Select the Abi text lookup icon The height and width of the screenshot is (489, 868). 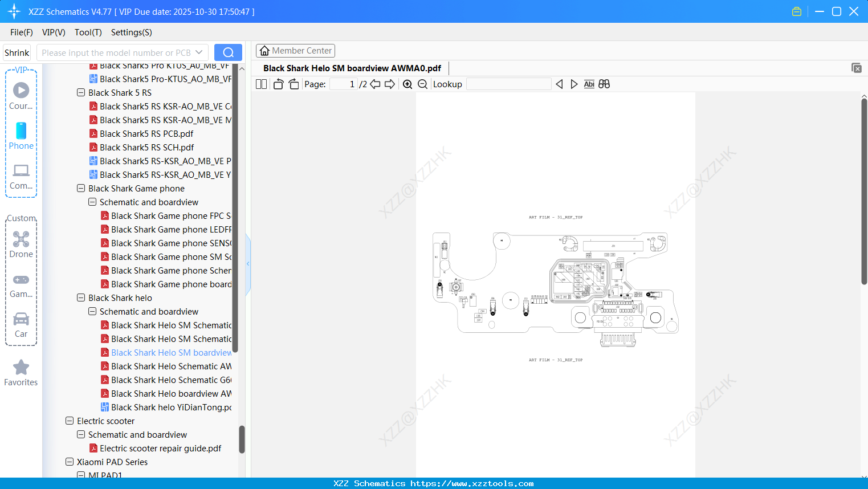pyautogui.click(x=589, y=84)
